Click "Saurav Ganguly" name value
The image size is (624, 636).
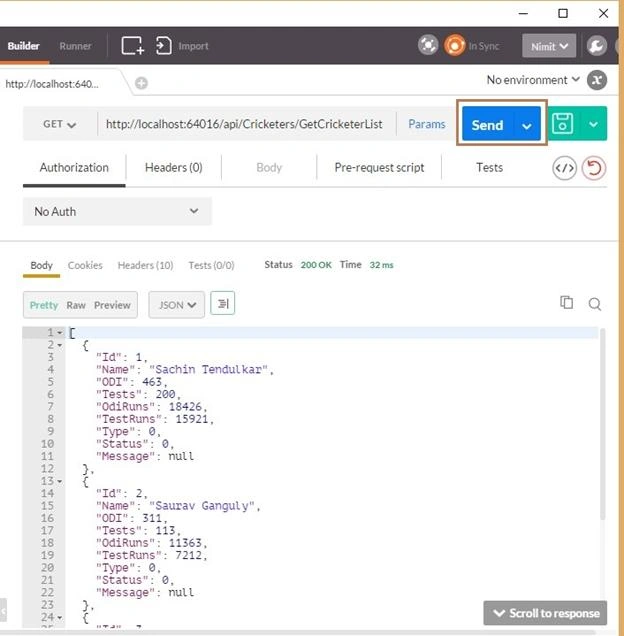point(202,506)
